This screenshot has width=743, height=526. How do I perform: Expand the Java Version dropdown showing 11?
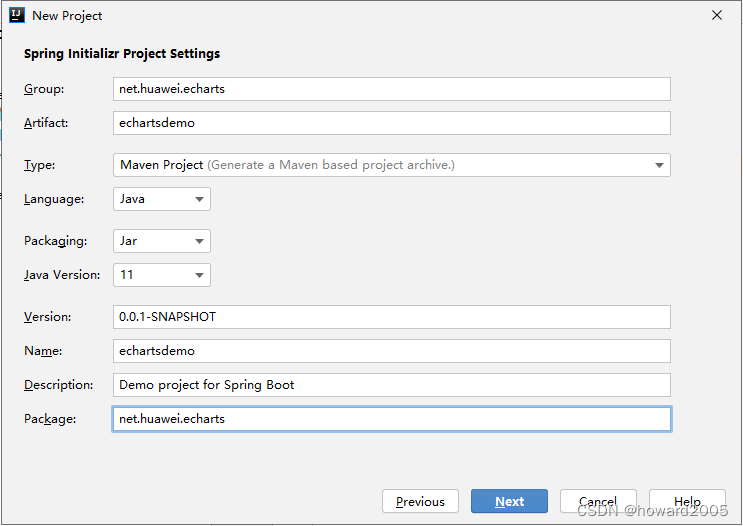pos(161,275)
